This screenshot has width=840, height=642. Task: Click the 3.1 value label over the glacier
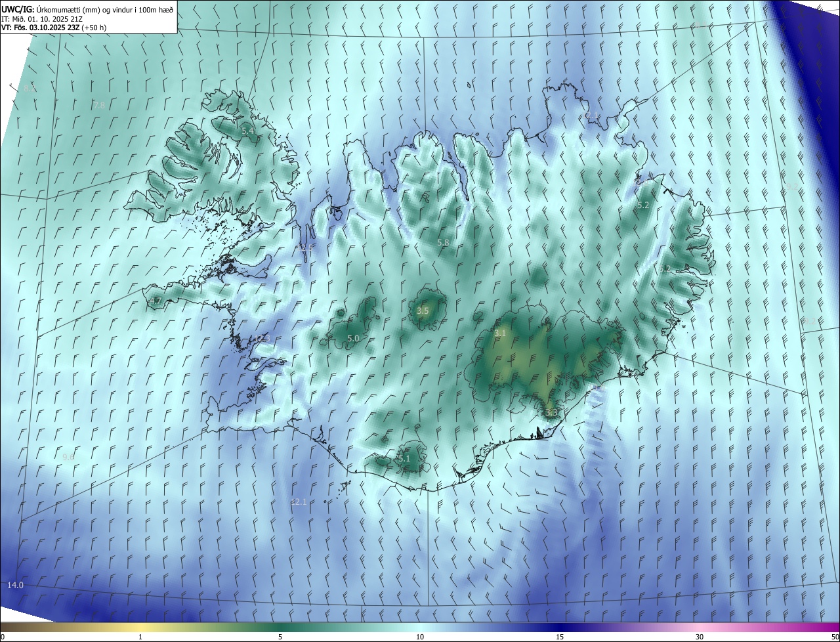[x=500, y=333]
